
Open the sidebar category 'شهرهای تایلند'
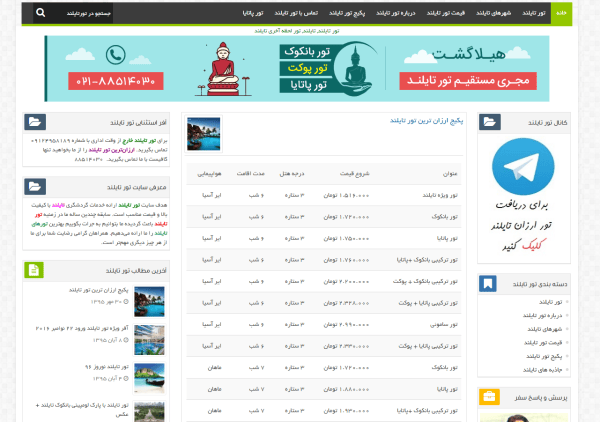click(545, 329)
